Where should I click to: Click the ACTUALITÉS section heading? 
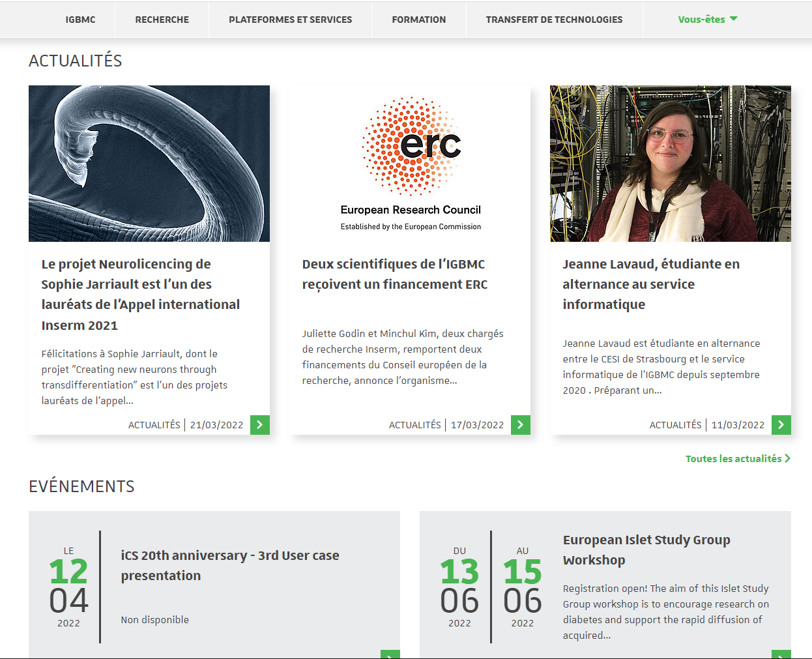(x=76, y=61)
